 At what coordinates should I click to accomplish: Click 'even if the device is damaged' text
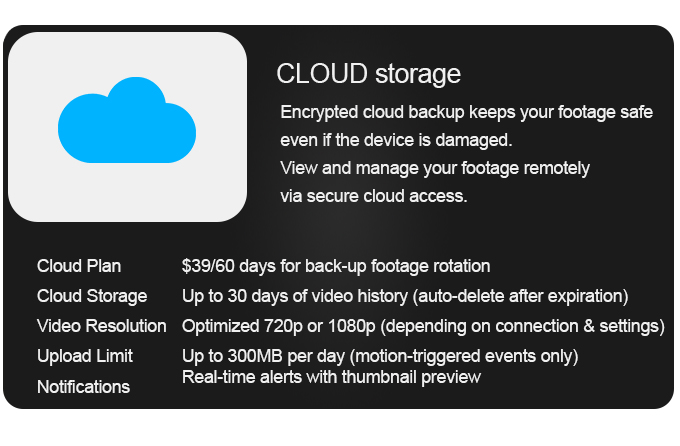pos(396,139)
